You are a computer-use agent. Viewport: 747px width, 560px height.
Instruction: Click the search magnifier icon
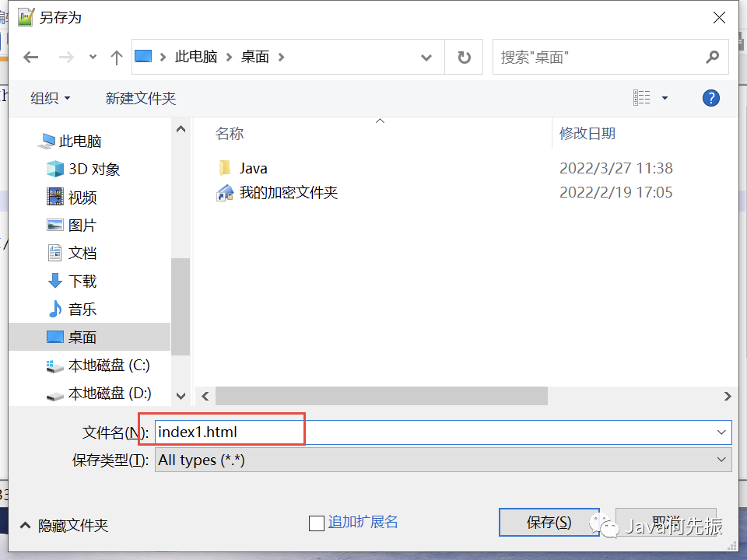[712, 57]
